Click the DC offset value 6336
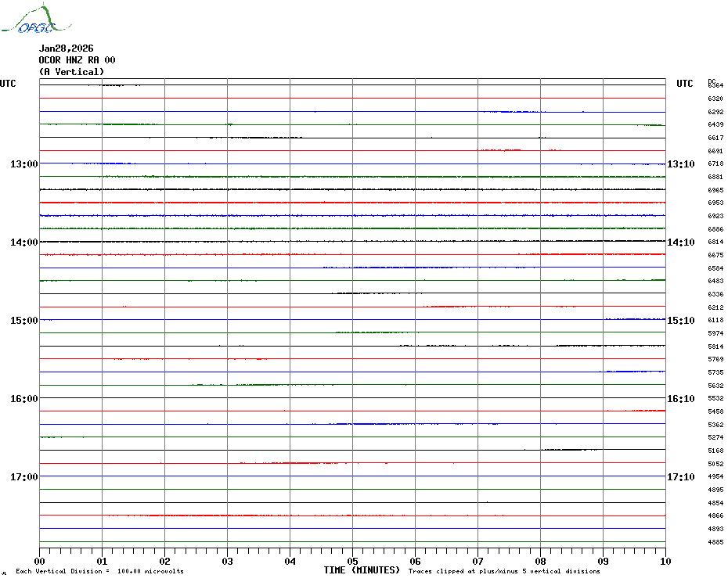 (x=715, y=294)
